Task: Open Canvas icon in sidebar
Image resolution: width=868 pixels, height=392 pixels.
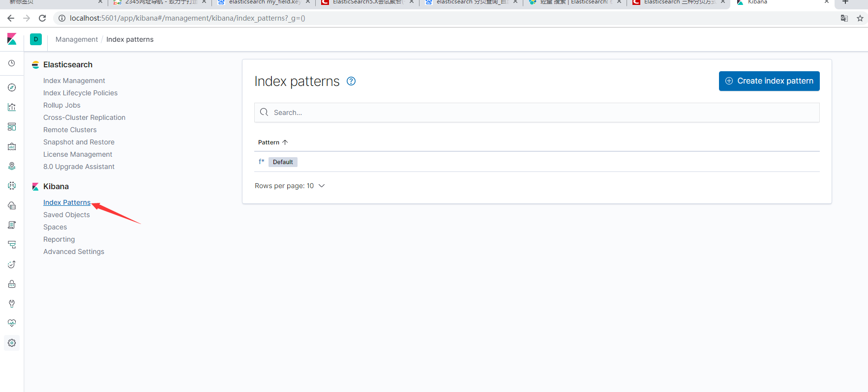Action: (x=12, y=146)
